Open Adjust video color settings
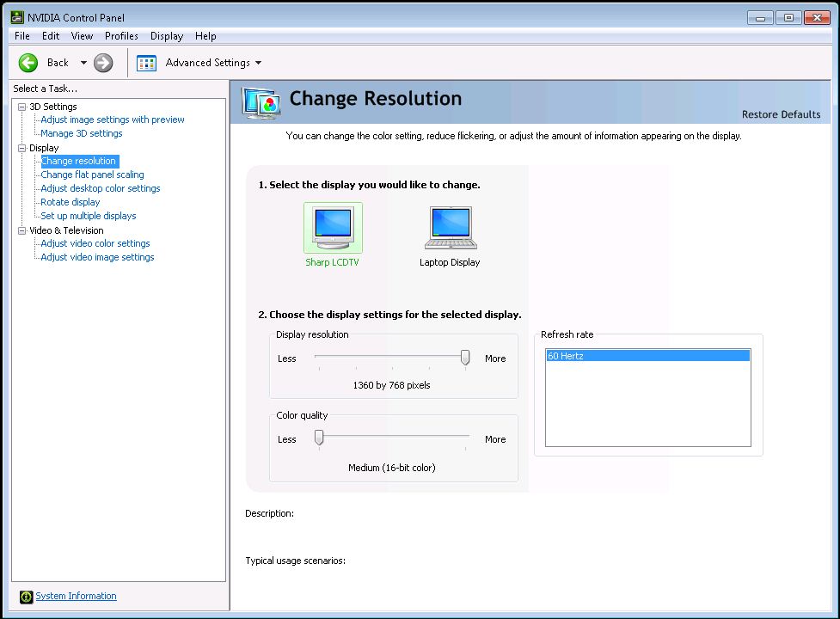 tap(95, 243)
